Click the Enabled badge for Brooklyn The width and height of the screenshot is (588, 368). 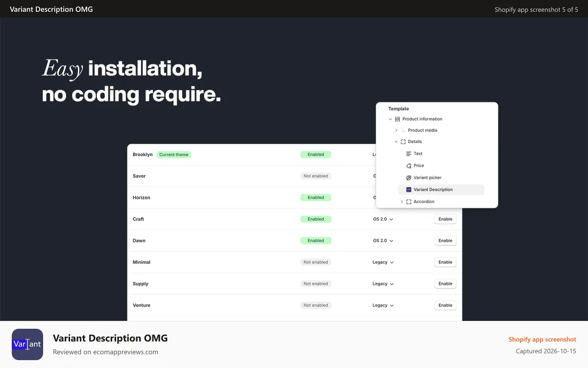[316, 155]
